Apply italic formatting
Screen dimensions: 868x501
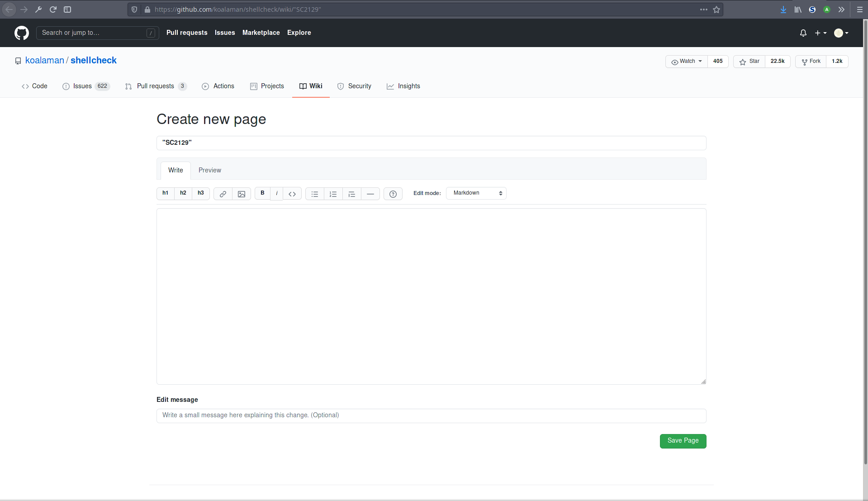coord(276,193)
